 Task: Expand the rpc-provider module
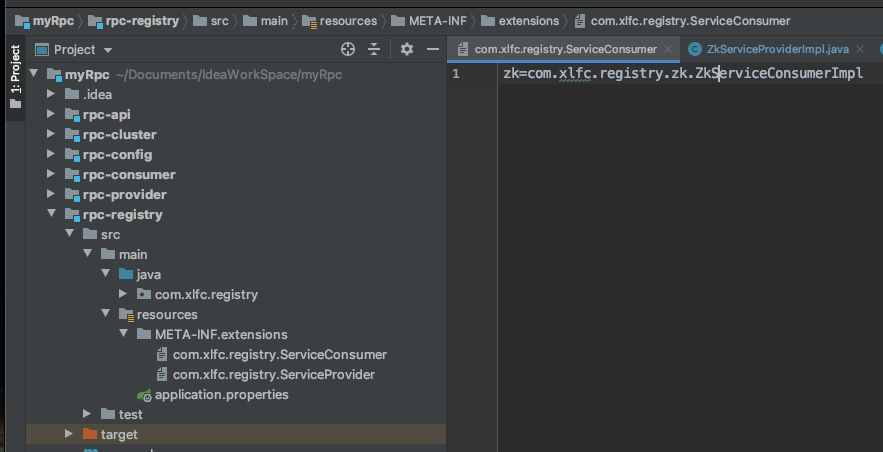coord(51,194)
